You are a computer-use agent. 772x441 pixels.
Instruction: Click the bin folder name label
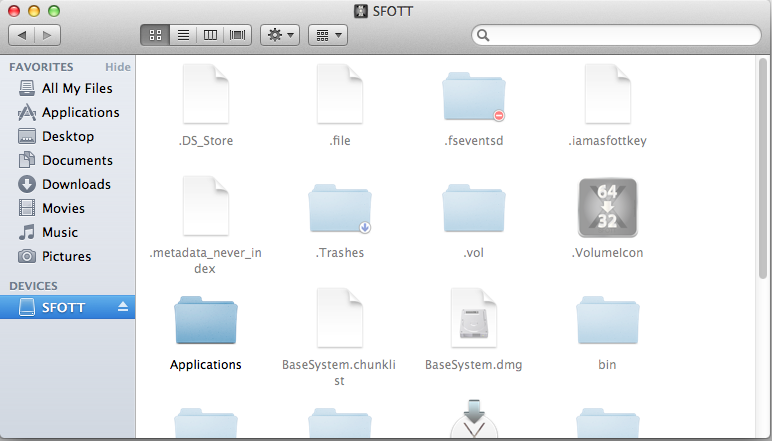[607, 365]
